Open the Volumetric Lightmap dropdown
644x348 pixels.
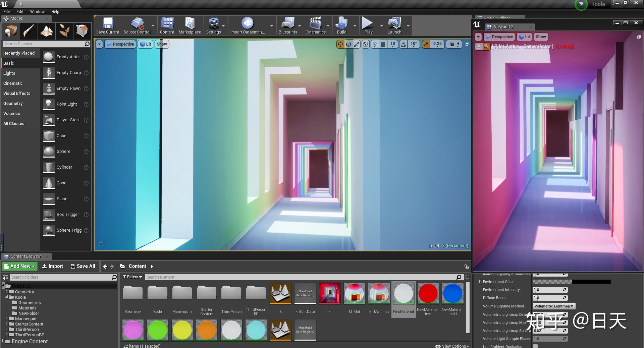[x=554, y=306]
